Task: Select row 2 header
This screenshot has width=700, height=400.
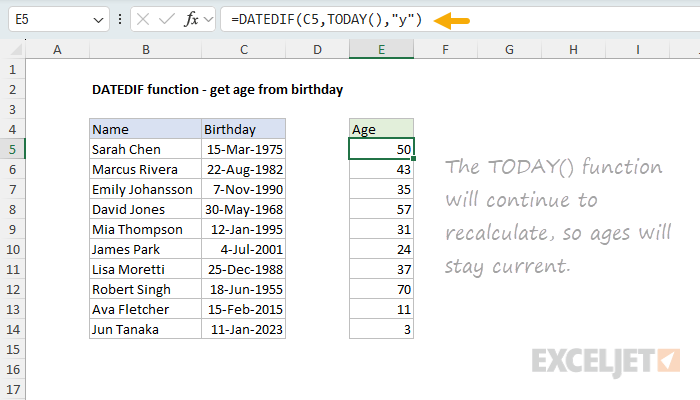Action: [x=12, y=90]
